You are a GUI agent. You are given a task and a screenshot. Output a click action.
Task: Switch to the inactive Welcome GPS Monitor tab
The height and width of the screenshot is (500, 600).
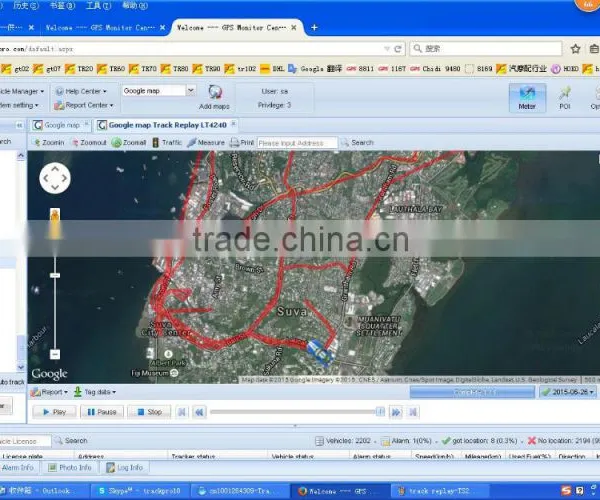[x=101, y=28]
